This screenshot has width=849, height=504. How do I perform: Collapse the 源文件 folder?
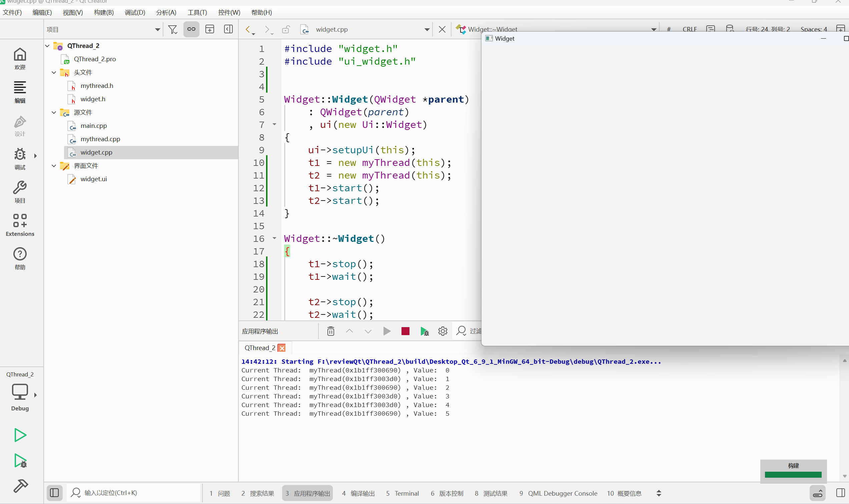(54, 113)
